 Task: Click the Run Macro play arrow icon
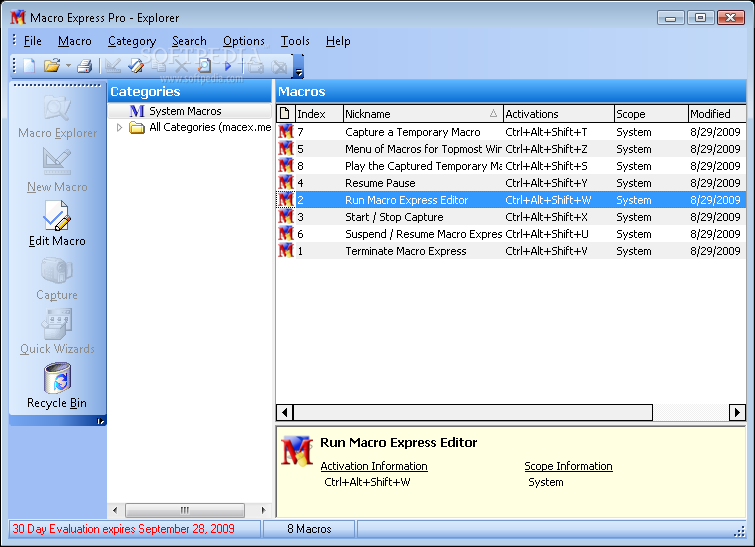(228, 65)
